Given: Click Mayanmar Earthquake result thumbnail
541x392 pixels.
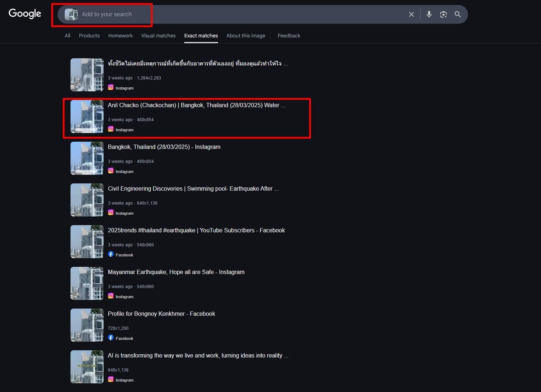Looking at the screenshot, I should coord(87,283).
